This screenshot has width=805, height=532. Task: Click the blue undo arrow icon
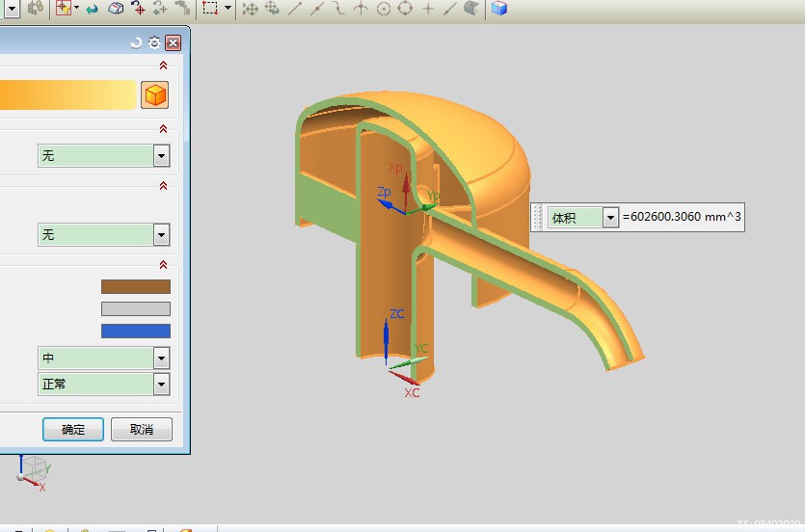(93, 9)
